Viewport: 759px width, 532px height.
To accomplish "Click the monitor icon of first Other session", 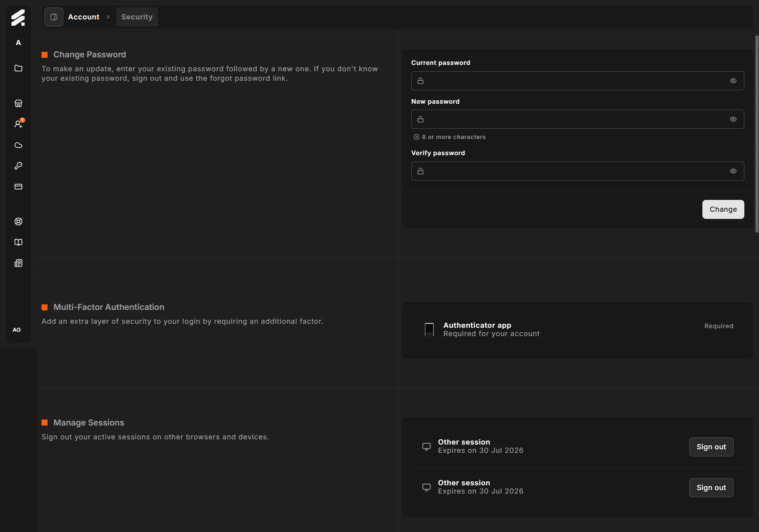I will coord(426,446).
